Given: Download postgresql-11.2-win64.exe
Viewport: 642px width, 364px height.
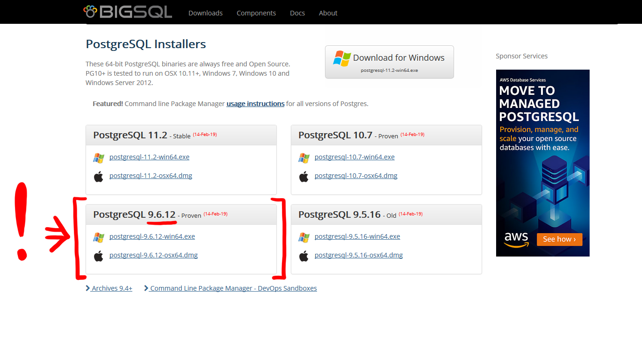Looking at the screenshot, I should click(x=149, y=157).
